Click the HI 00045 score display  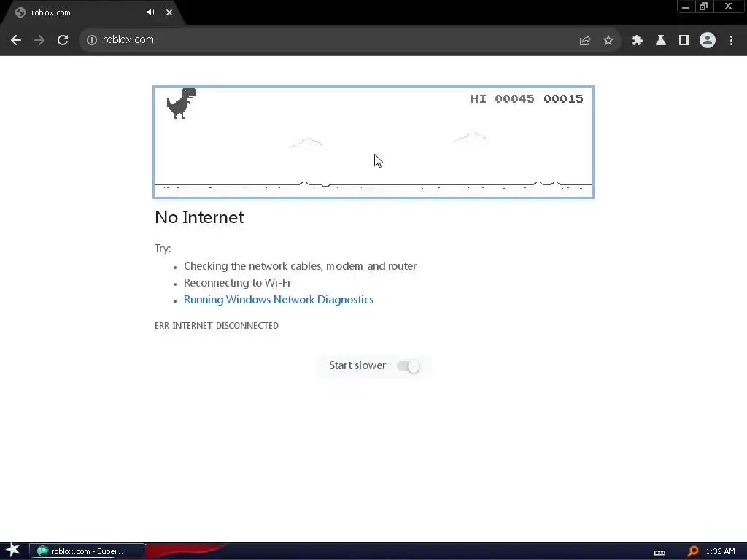tap(502, 99)
